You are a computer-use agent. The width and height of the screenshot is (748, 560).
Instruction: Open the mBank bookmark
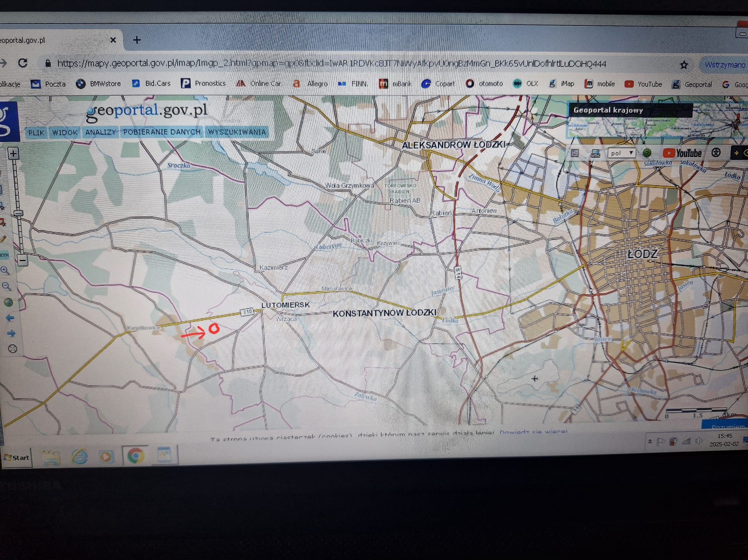point(395,84)
